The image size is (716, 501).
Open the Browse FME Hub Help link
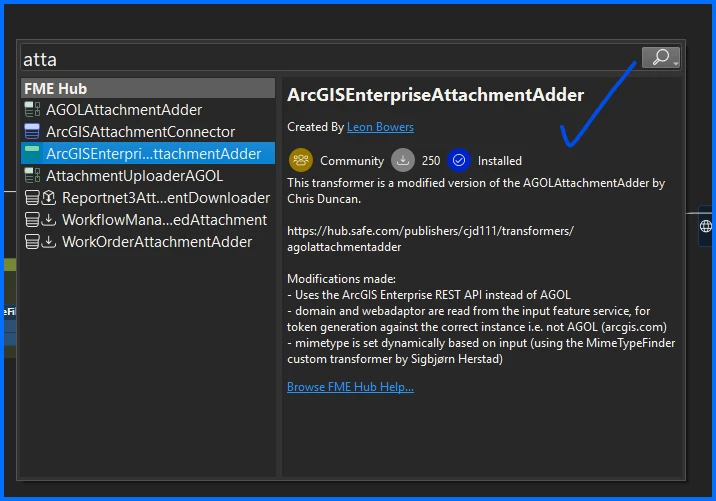click(x=350, y=387)
